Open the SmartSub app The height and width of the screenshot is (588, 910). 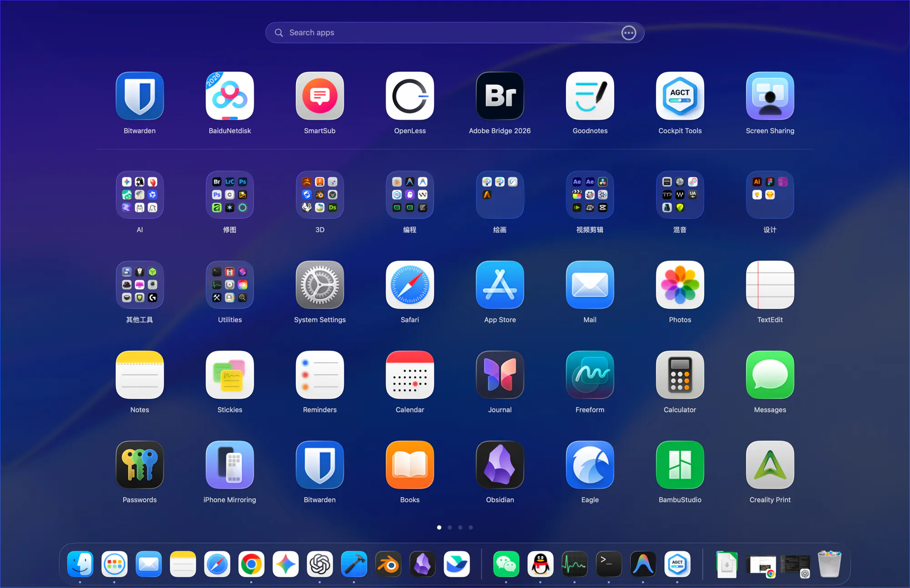pos(320,96)
